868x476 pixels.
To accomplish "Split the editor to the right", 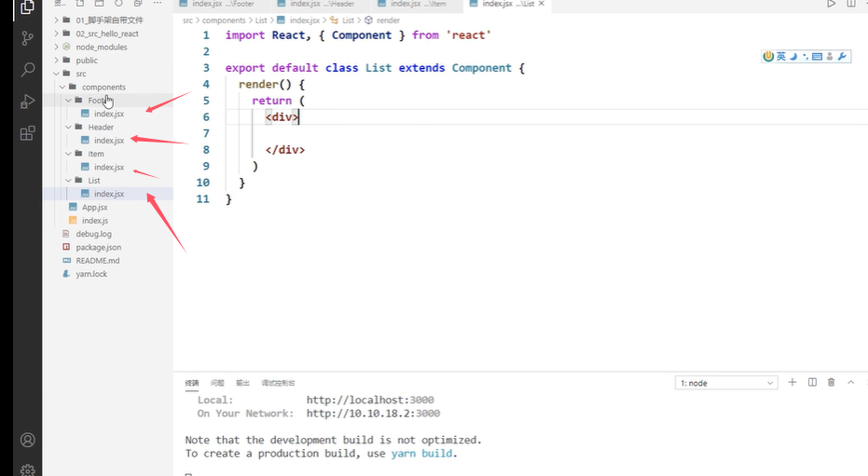I will tap(850, 4).
